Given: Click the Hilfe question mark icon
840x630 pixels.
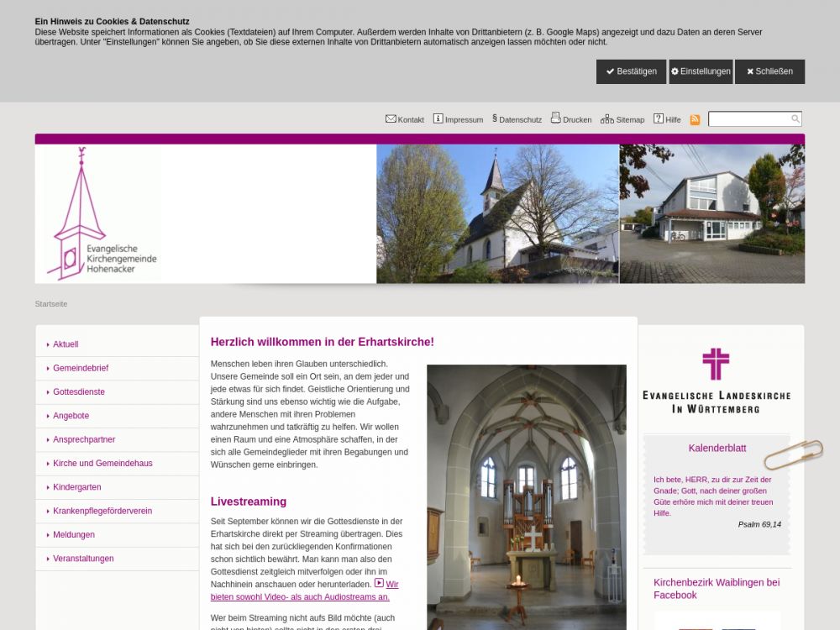Looking at the screenshot, I should pos(659,118).
